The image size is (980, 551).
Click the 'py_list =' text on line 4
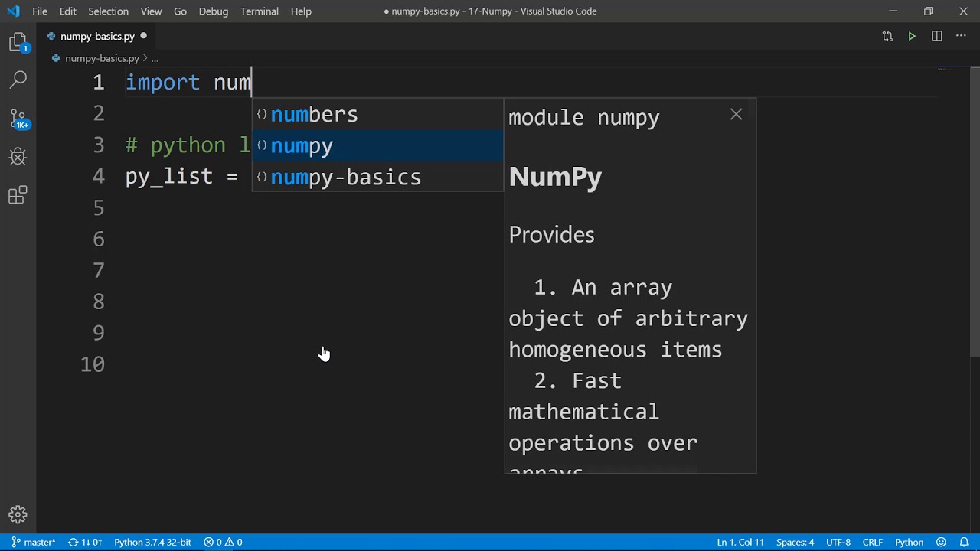coord(181,176)
